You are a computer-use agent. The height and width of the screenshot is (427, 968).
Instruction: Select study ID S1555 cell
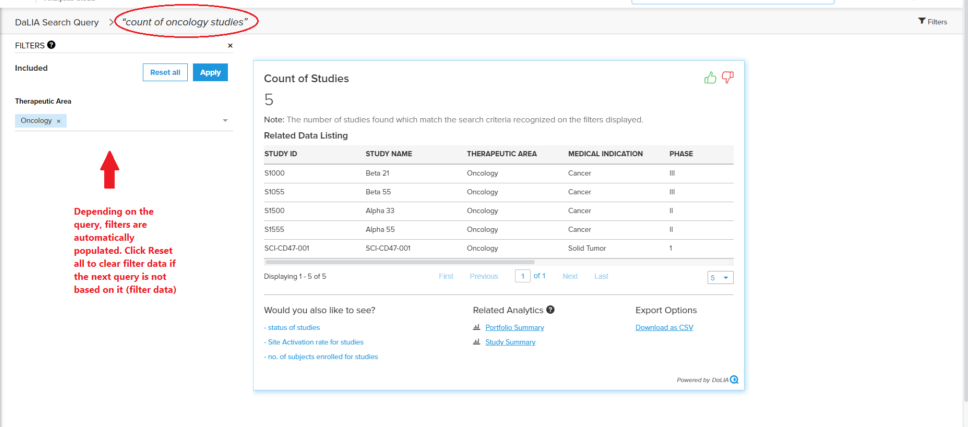[274, 230]
